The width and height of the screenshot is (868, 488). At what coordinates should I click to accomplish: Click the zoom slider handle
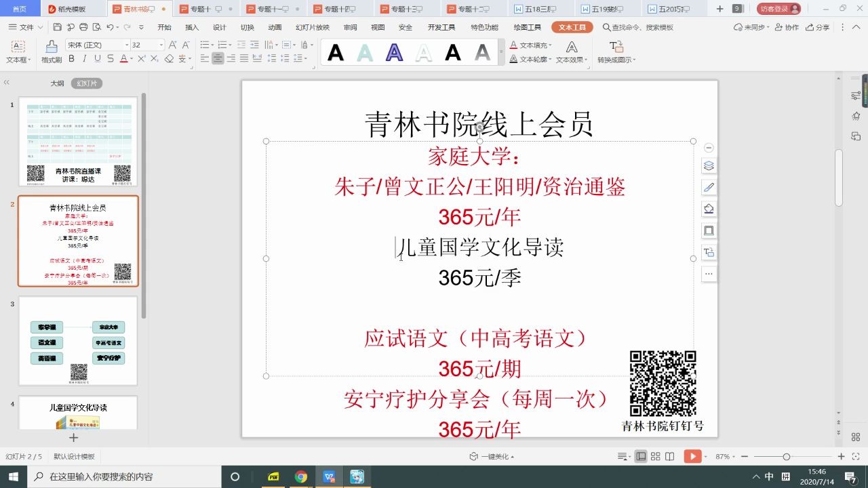click(786, 457)
